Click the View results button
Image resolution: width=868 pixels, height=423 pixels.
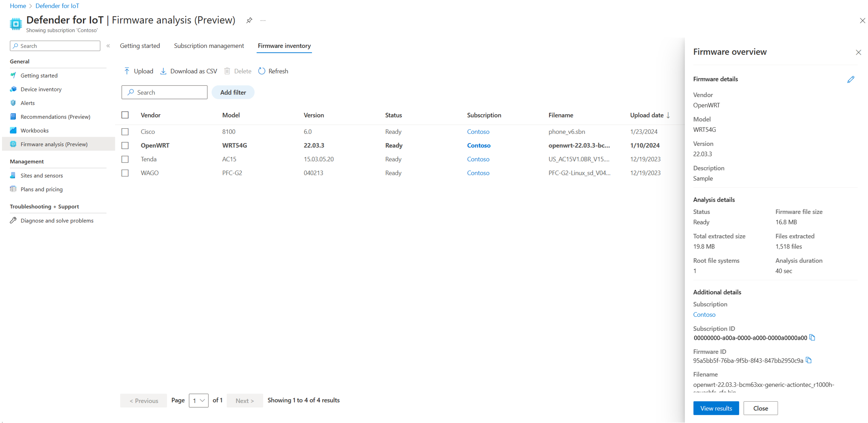716,408
